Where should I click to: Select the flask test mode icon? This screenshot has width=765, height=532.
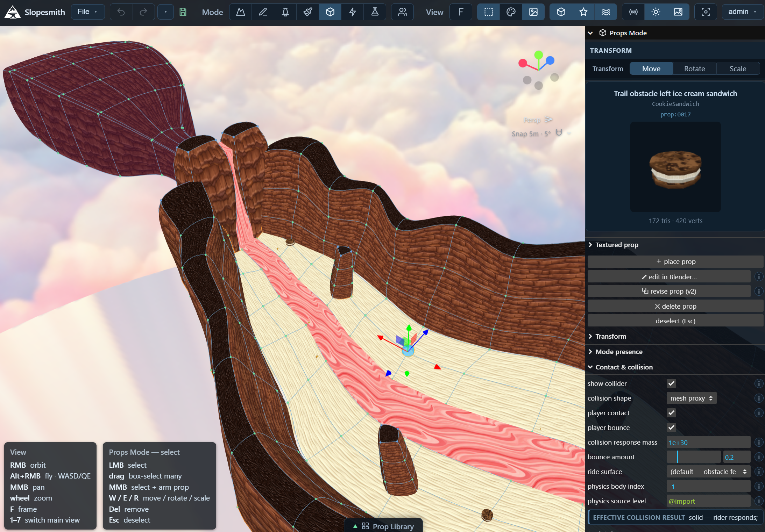[x=375, y=12]
